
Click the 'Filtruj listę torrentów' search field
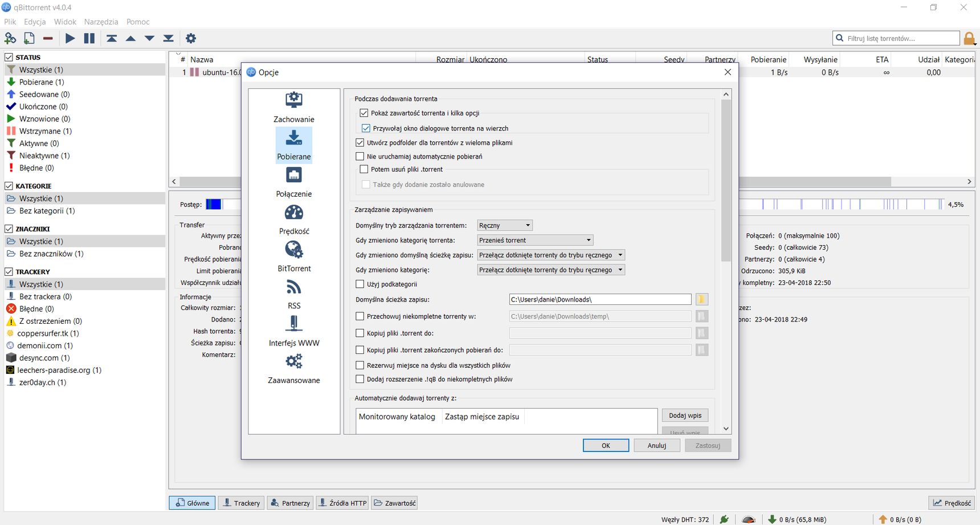tap(896, 38)
